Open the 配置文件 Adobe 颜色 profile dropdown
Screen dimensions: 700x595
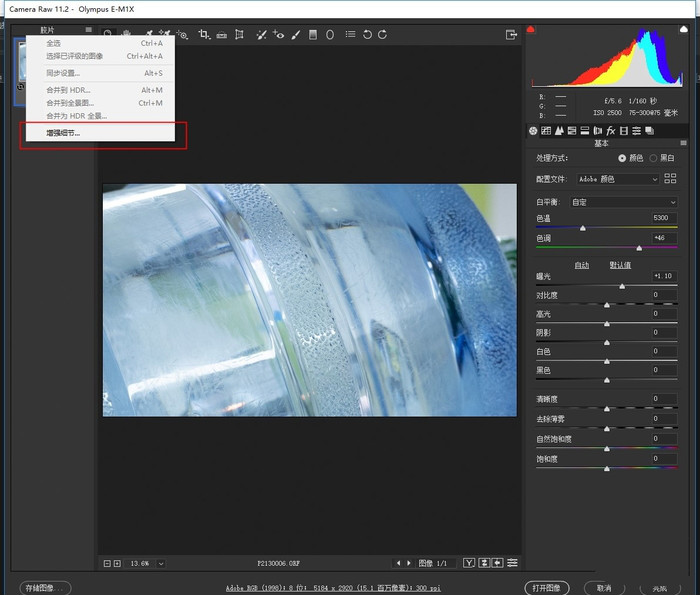(x=617, y=179)
